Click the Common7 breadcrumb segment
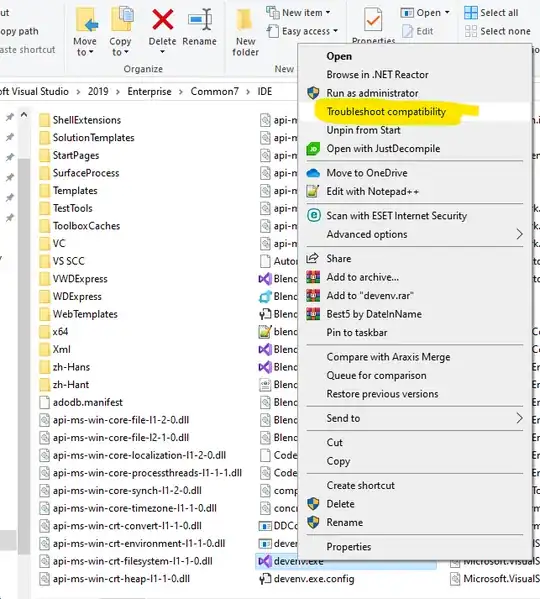 215,92
